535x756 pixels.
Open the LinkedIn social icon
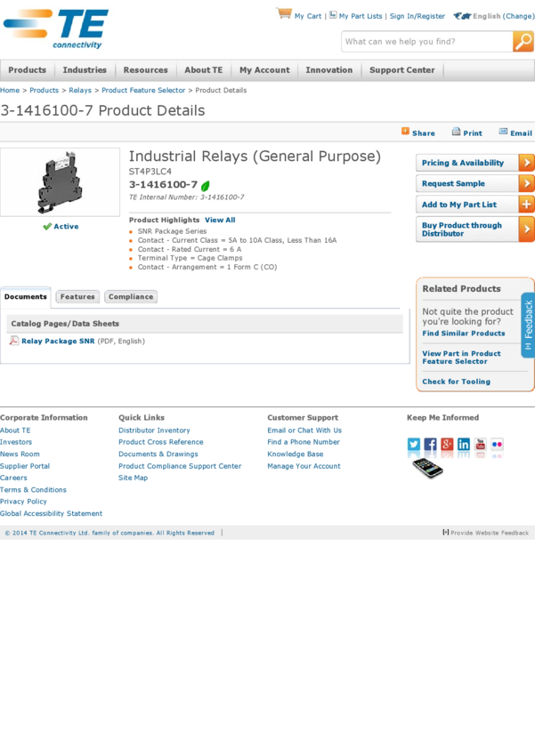pos(464,444)
